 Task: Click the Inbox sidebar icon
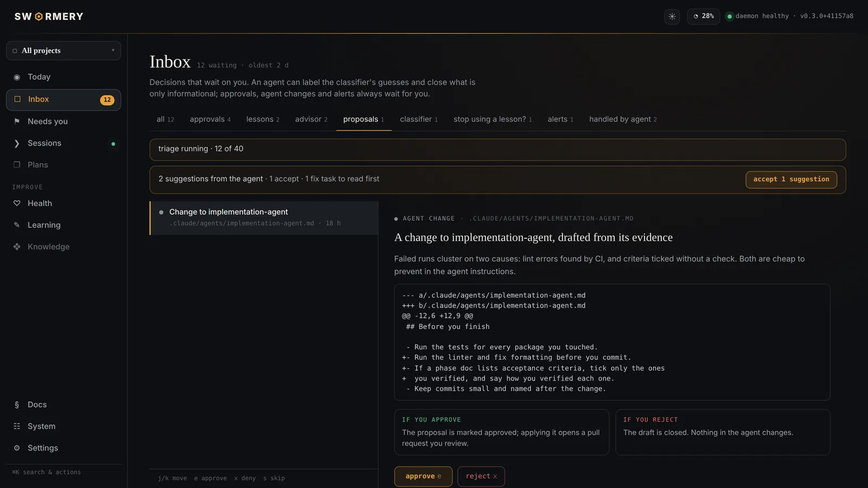(17, 99)
